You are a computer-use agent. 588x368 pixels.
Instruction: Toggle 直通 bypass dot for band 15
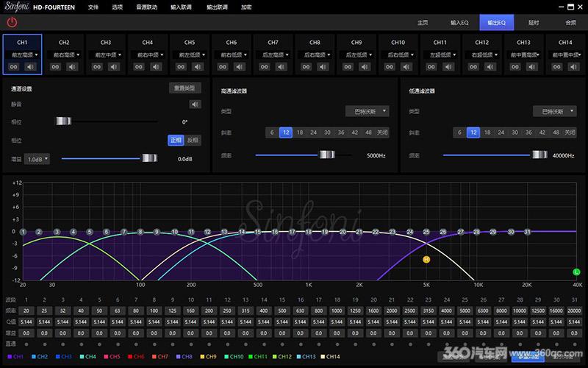(x=282, y=344)
